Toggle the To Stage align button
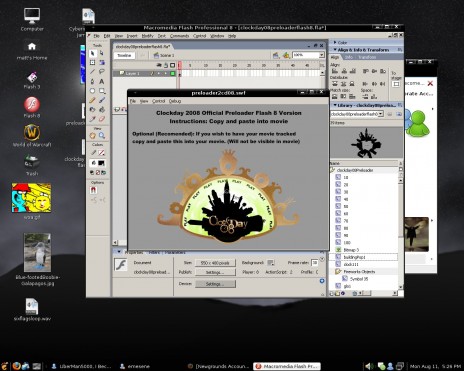The height and width of the screenshot is (371, 464). pos(396,84)
